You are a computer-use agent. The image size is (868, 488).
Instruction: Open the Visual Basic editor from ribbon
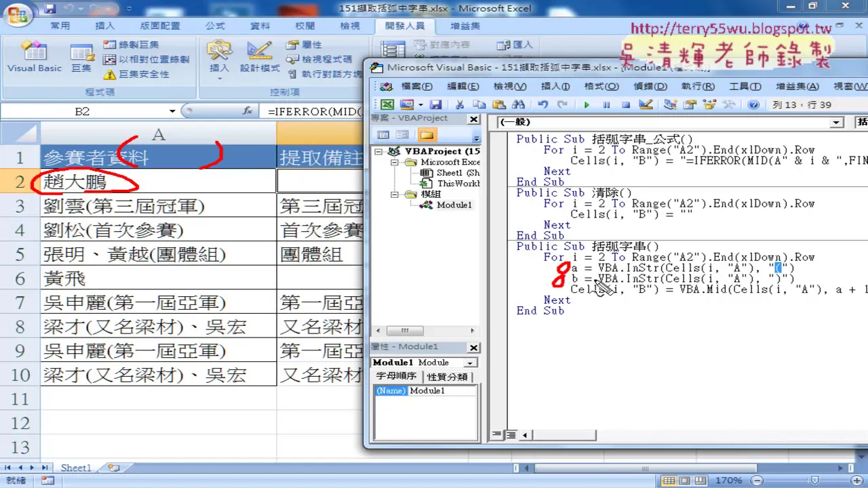pos(34,56)
